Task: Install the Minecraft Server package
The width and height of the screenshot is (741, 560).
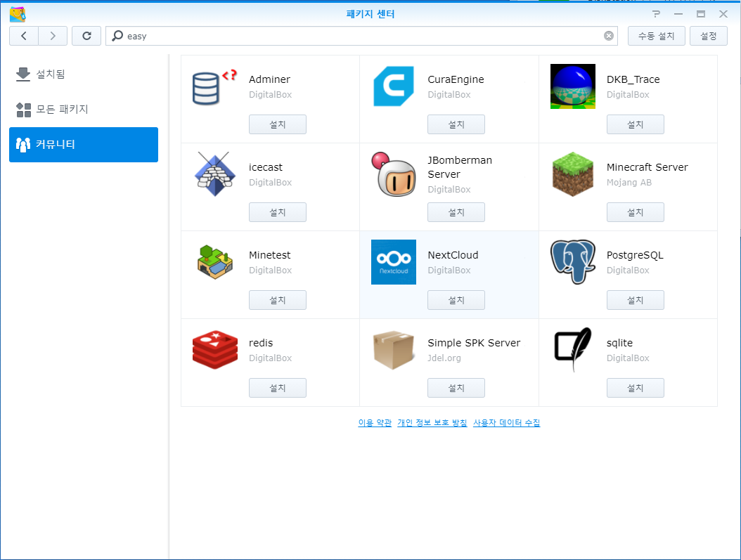Action: coord(635,212)
